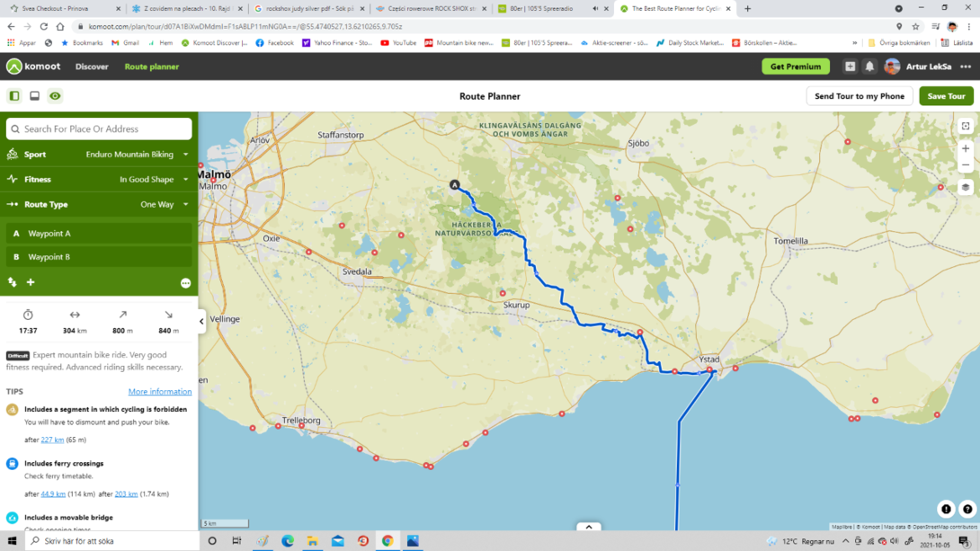This screenshot has width=980, height=551.
Task: Click Get Premium button
Action: [796, 67]
